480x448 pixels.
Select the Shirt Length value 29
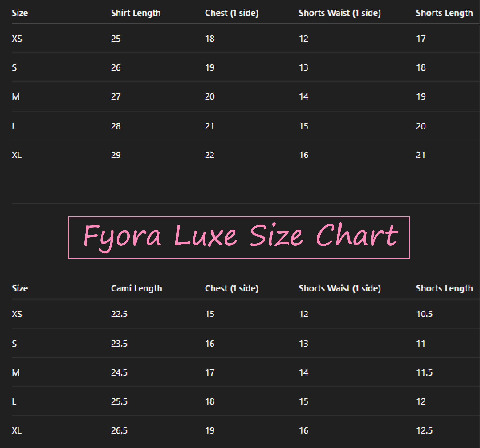coord(116,155)
